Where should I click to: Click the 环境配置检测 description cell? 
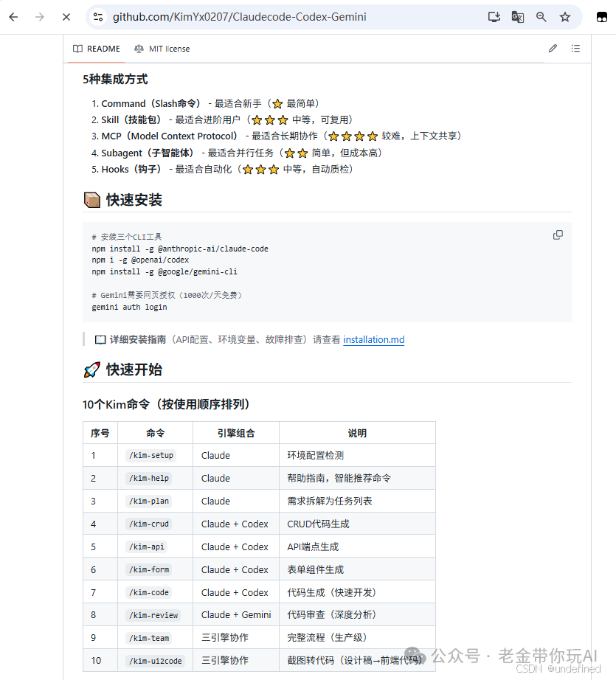coord(357,455)
